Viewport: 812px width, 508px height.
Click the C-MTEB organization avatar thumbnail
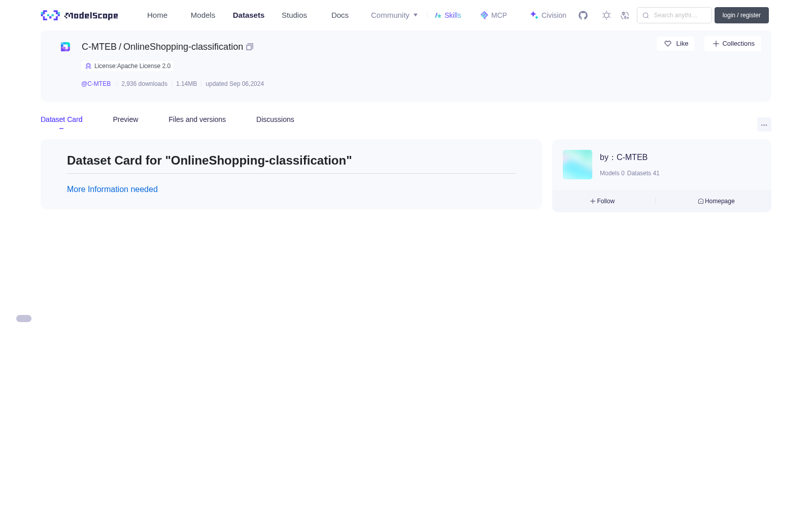pos(578,165)
